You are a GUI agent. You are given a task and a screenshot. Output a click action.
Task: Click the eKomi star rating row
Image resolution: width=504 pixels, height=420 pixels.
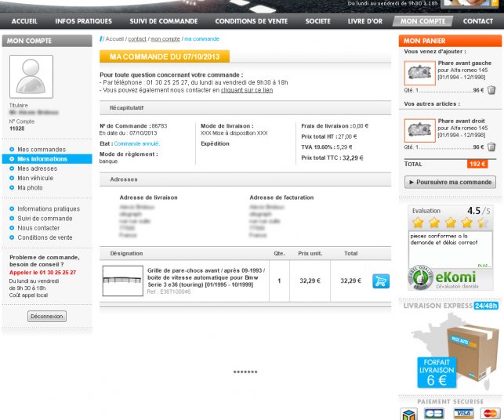451,222
